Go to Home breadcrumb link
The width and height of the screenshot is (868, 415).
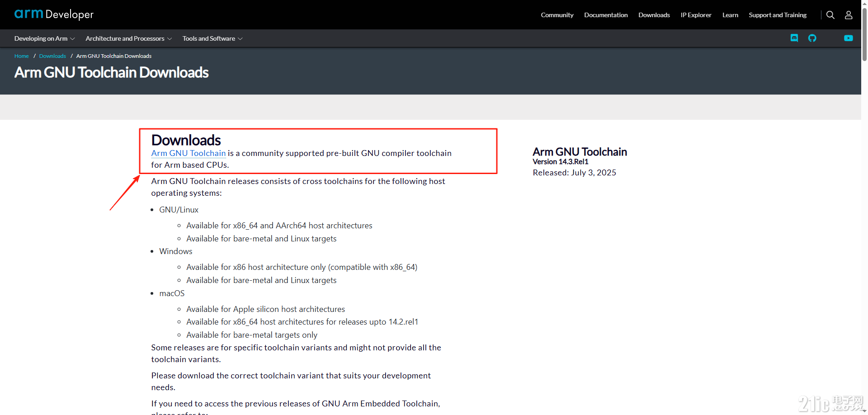click(22, 56)
